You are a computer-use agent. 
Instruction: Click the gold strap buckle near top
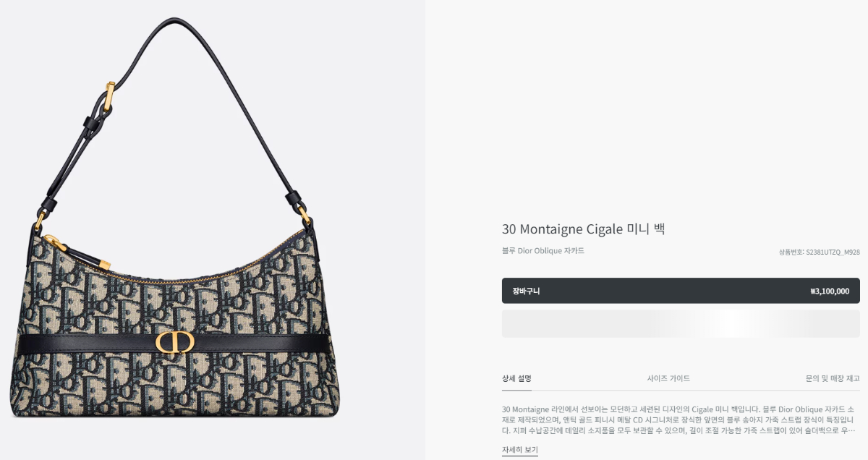[109, 96]
